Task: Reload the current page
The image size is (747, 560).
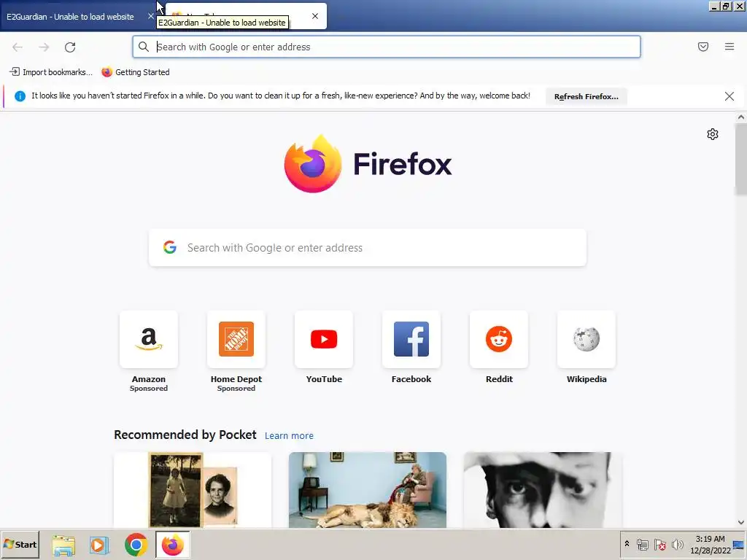Action: tap(70, 47)
